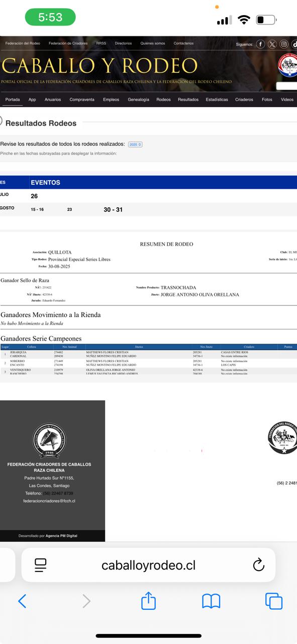Call the (56) 22467 8739 phone number

[x=58, y=493]
